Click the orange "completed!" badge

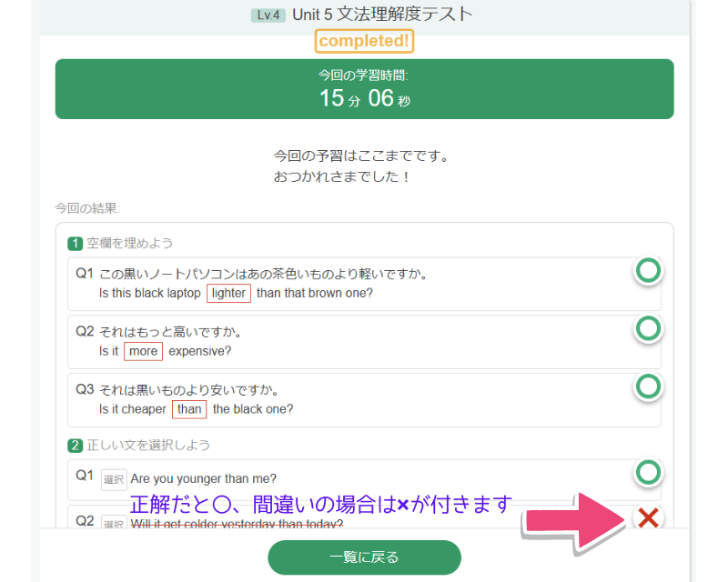(x=364, y=41)
